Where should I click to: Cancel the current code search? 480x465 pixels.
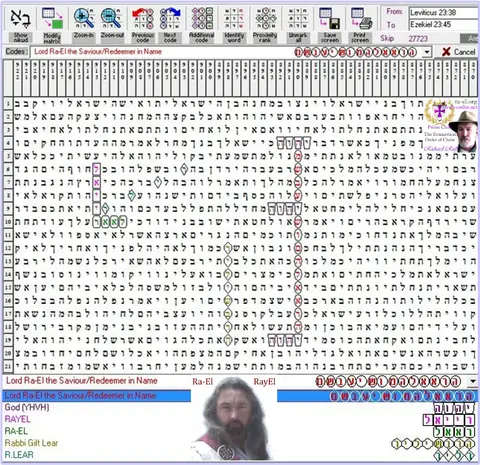tap(458, 52)
